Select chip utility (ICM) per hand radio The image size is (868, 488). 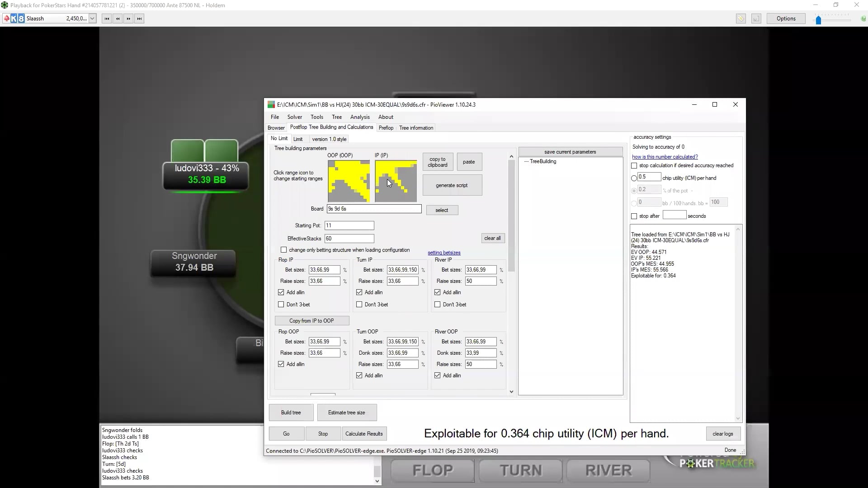coord(634,178)
